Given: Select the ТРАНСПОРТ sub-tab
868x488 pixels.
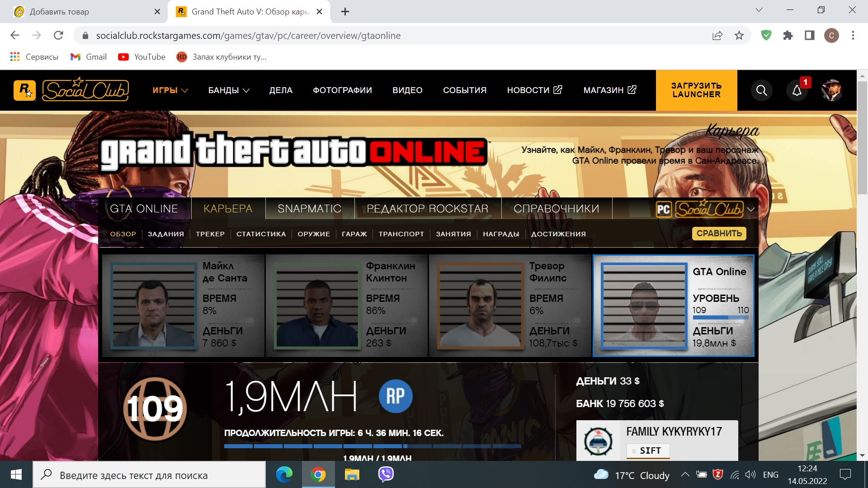Looking at the screenshot, I should 401,234.
